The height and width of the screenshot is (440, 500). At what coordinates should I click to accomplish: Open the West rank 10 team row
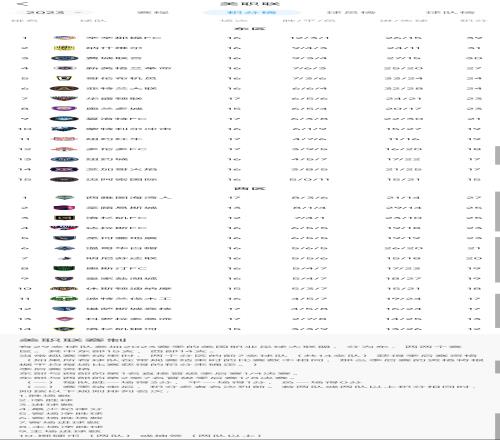[x=250, y=289]
